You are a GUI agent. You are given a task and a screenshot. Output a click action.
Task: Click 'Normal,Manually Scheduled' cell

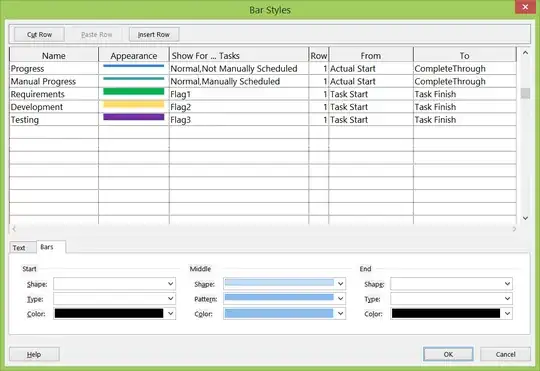tap(239, 81)
